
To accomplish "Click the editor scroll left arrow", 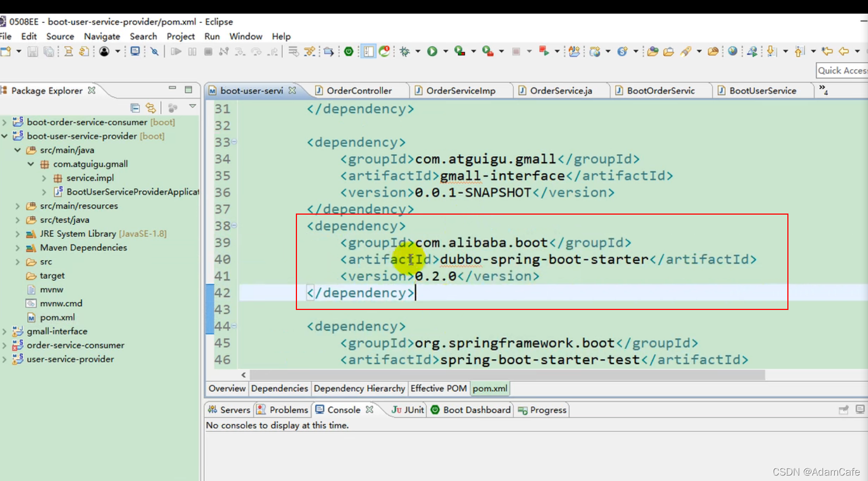I will [244, 375].
